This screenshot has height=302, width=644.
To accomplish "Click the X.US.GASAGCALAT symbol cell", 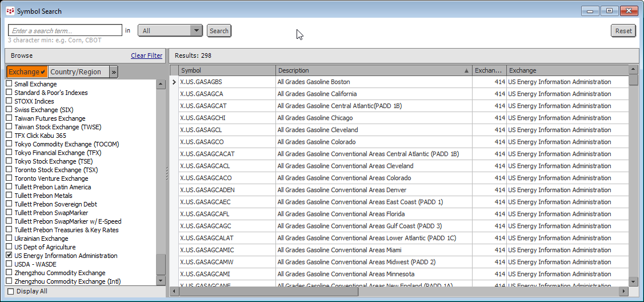I will [x=227, y=239].
